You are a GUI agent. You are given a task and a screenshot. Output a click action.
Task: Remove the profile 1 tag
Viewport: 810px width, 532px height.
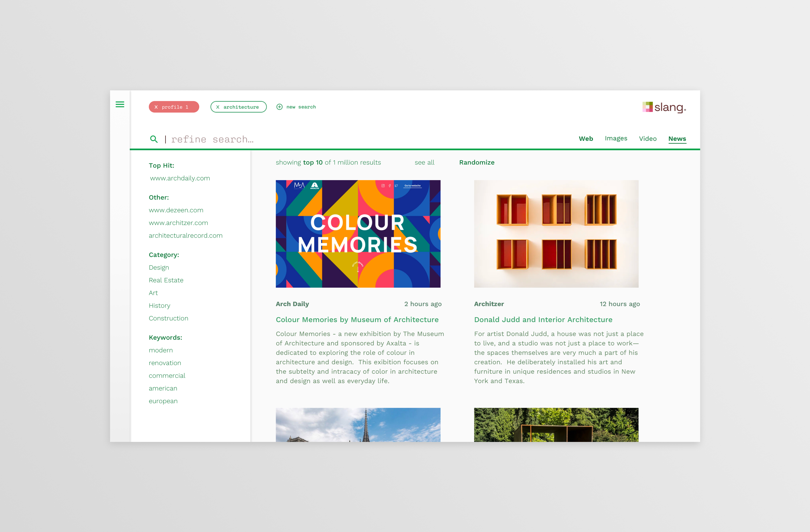pyautogui.click(x=156, y=107)
